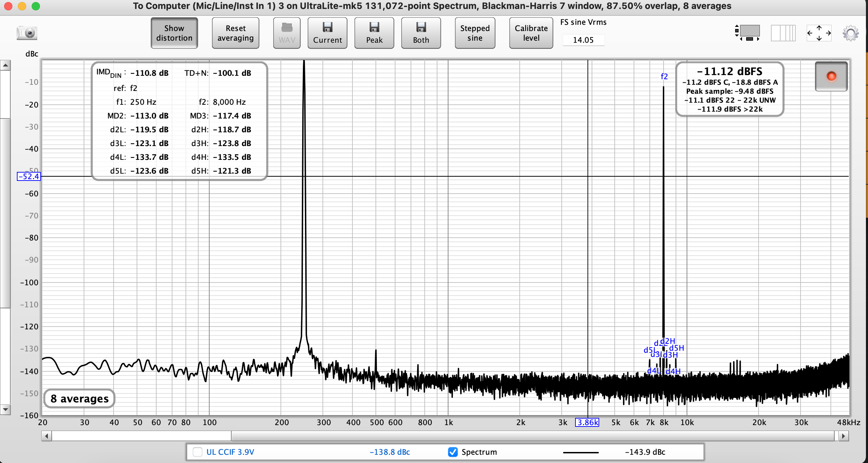Image resolution: width=868 pixels, height=463 pixels.
Task: Click the TD+N -100.1 dB value
Action: [x=232, y=73]
